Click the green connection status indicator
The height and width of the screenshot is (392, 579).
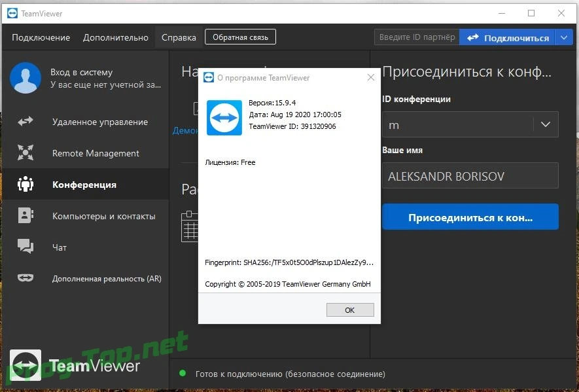point(183,373)
